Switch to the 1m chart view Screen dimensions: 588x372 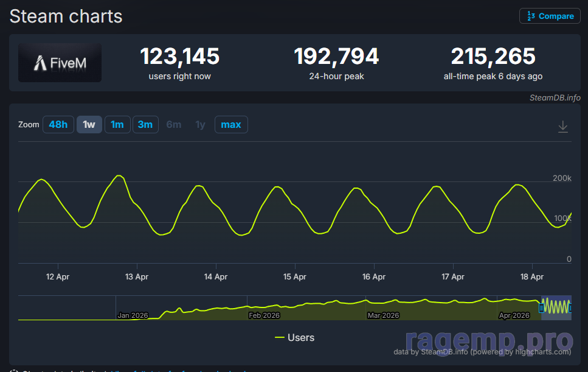coord(117,124)
